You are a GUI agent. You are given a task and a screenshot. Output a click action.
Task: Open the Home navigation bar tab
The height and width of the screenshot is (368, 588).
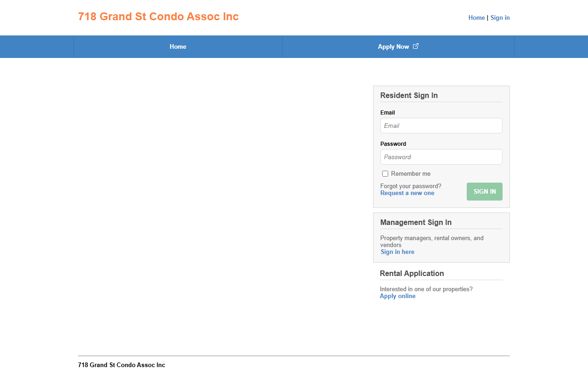tap(178, 46)
